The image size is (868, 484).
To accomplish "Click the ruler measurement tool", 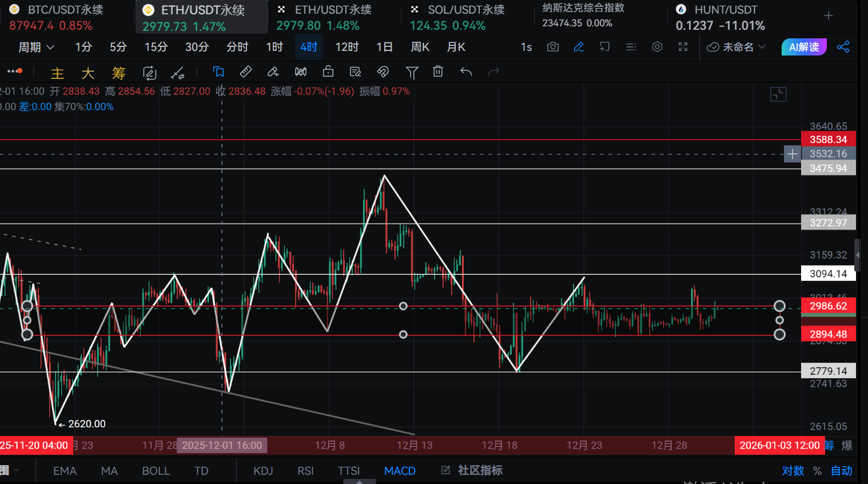I will click(x=245, y=72).
